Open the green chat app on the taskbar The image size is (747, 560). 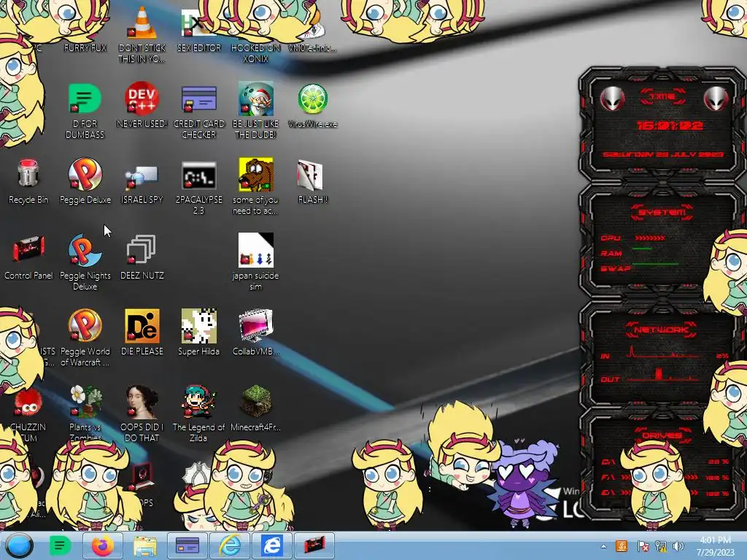coord(60,545)
